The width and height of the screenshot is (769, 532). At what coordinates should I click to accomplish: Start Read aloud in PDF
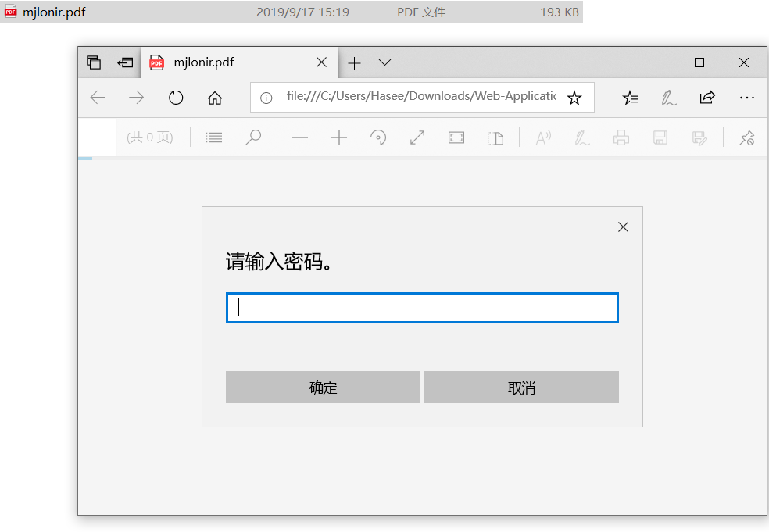[x=543, y=138]
